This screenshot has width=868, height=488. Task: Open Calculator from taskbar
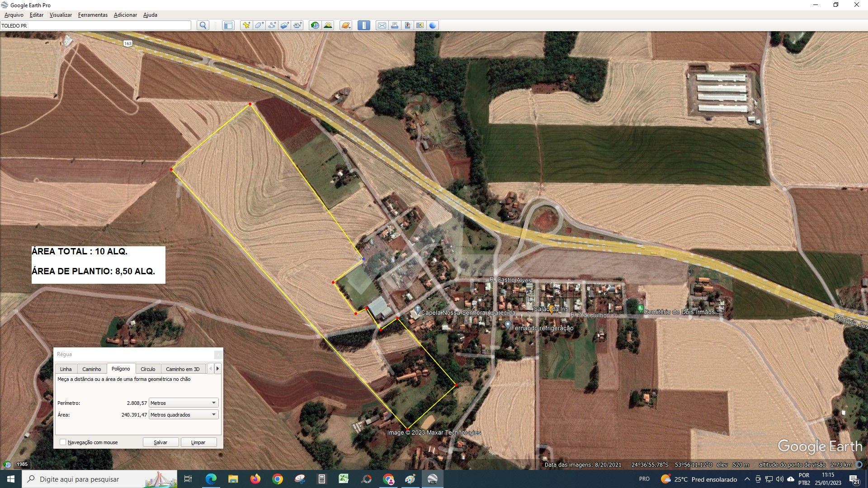tap(322, 479)
